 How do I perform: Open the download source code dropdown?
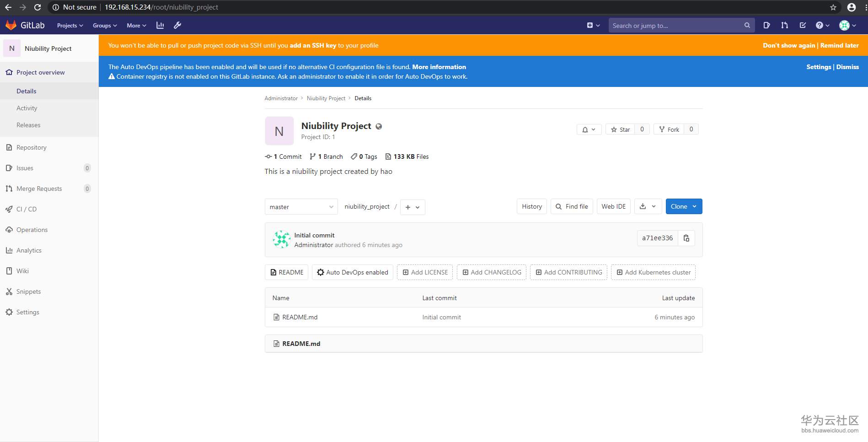[648, 206]
